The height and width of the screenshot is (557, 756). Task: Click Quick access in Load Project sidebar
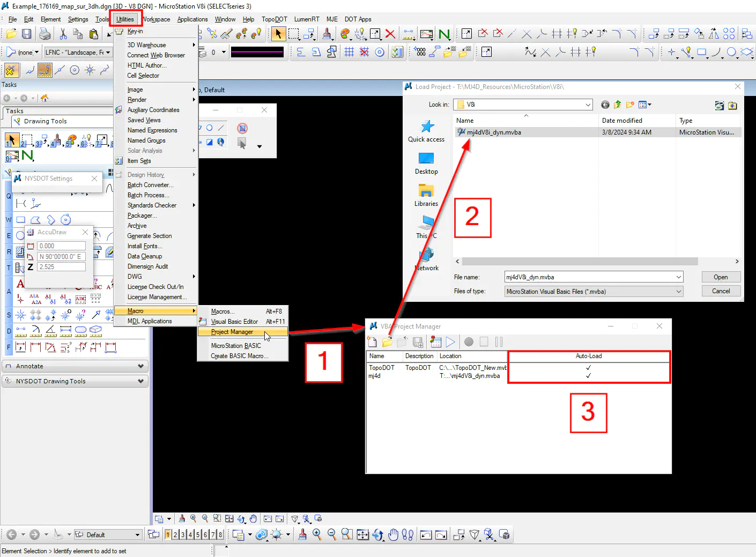point(426,131)
